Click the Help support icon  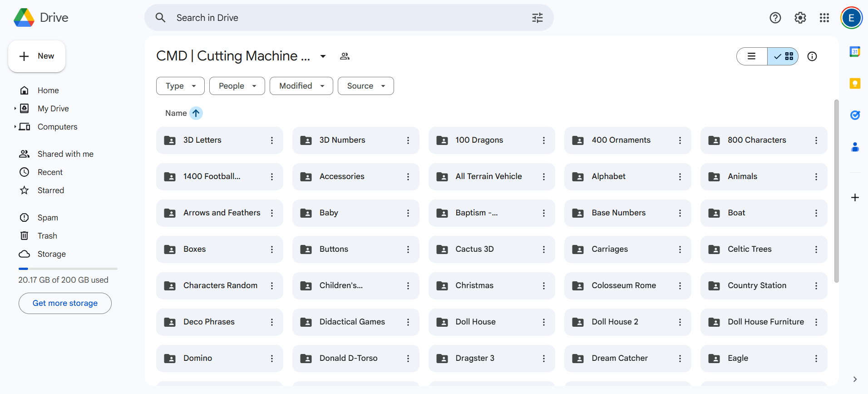coord(775,18)
